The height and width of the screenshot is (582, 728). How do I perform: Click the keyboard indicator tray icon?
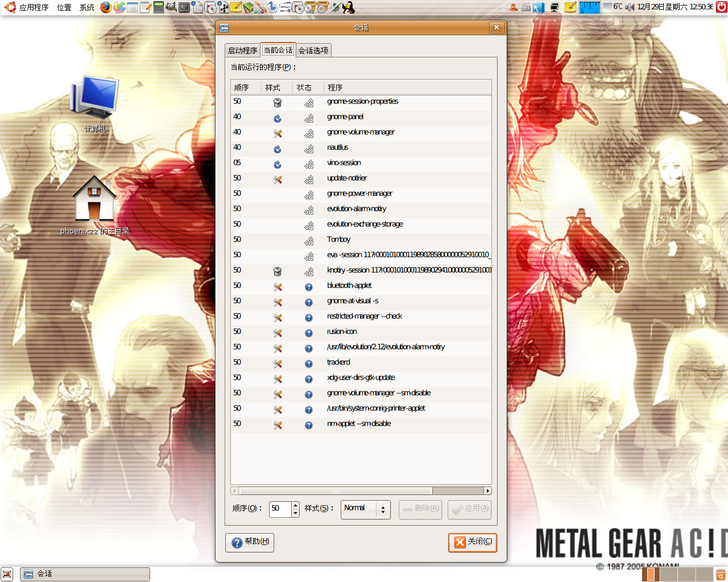tap(526, 7)
